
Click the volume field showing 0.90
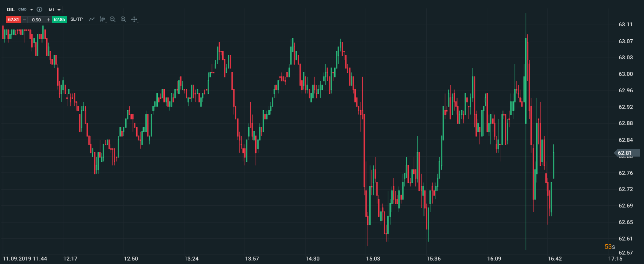[x=37, y=20]
